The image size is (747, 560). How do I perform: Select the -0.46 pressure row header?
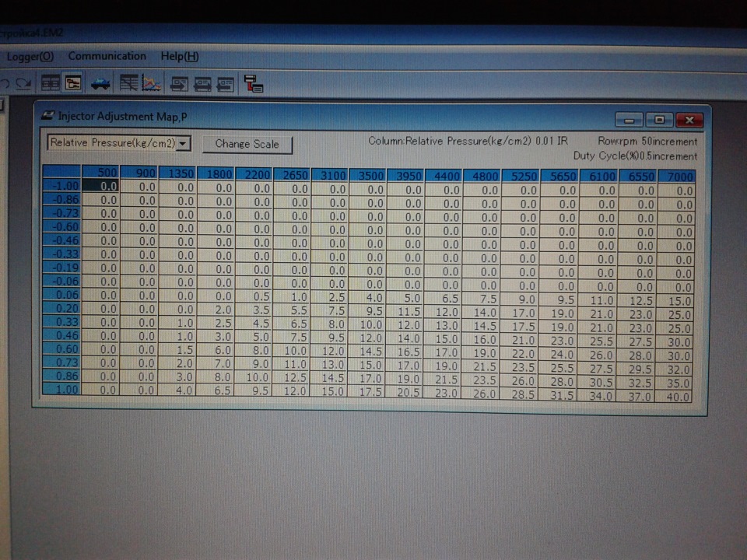point(61,240)
